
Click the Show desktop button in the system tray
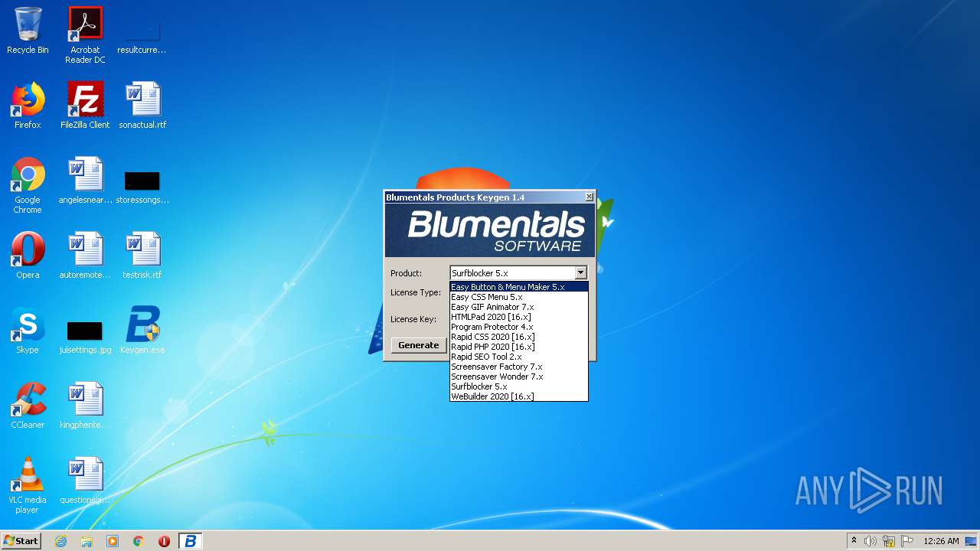point(972,541)
